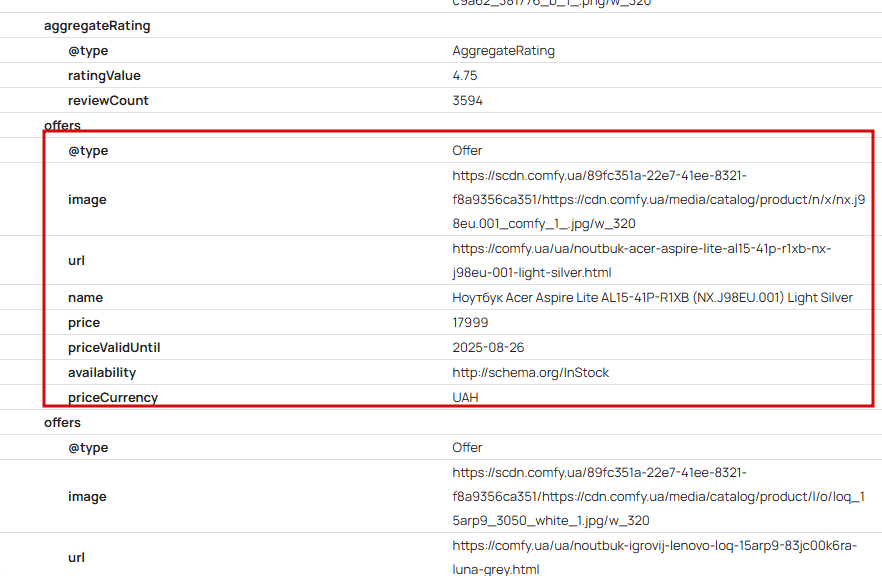The height and width of the screenshot is (576, 882).
Task: Click the price value 17999
Action: click(x=470, y=322)
